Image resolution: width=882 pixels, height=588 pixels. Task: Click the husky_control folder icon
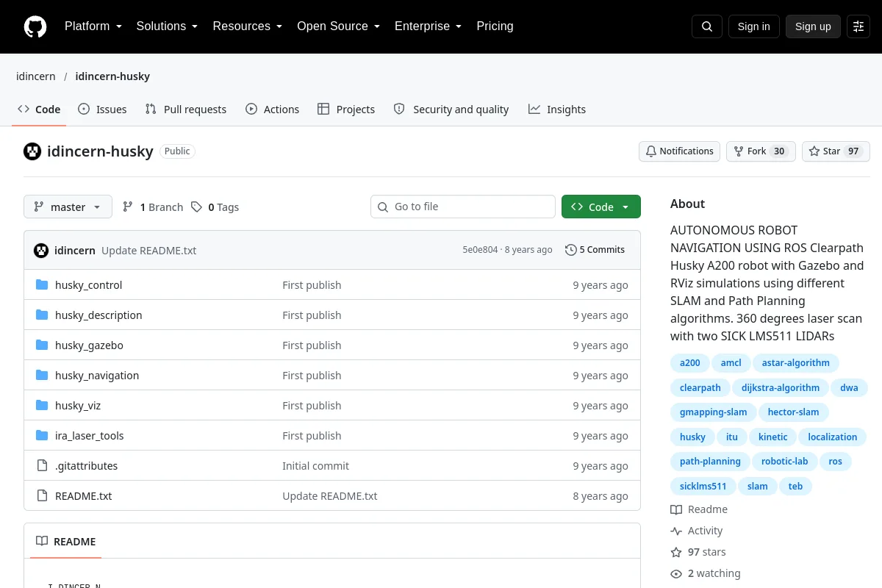42,284
